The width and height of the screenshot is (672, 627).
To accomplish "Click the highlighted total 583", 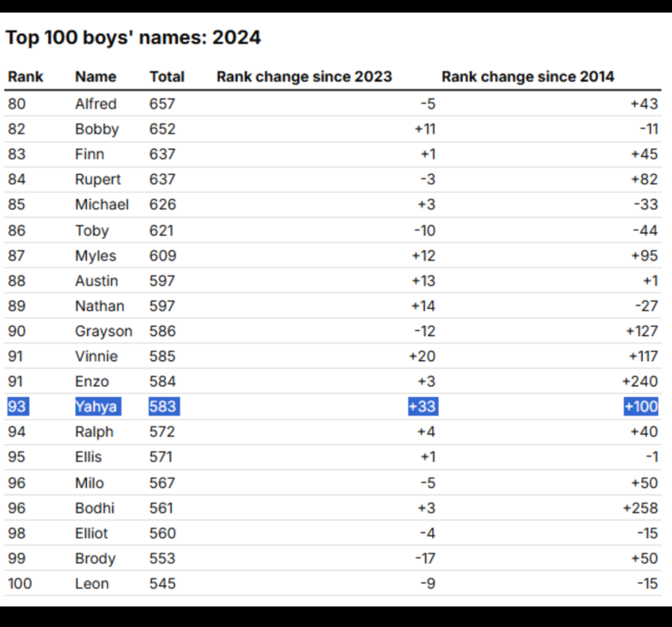I will point(162,406).
